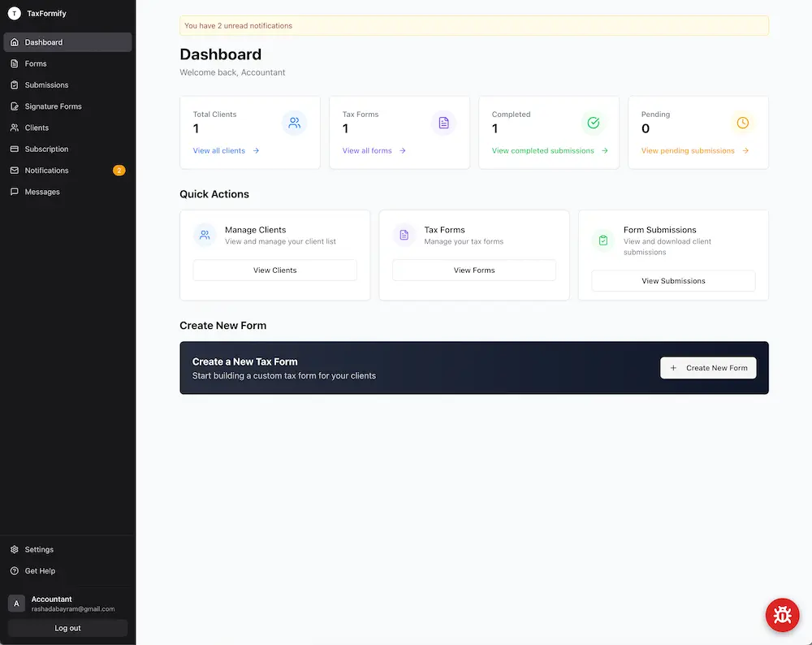Click the rashadabayram@gmail.com account email

tap(73, 609)
